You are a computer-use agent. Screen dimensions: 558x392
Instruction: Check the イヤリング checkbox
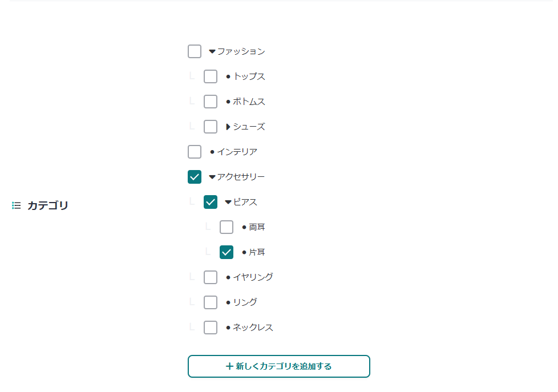click(211, 277)
